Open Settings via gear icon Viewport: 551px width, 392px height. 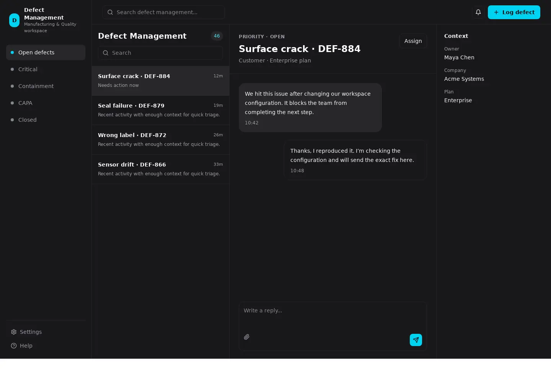14,332
